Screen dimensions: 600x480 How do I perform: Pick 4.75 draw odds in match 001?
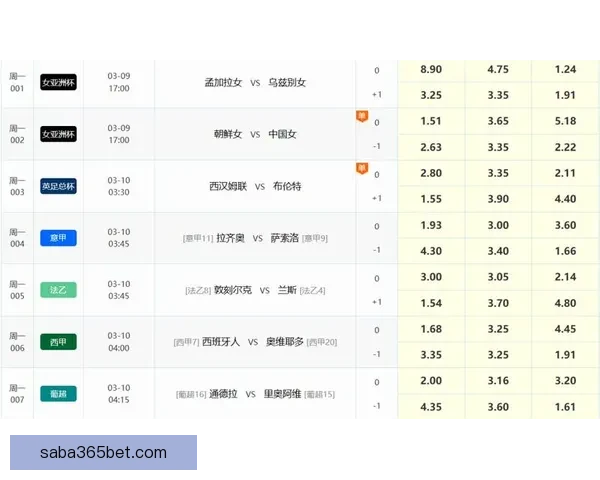(x=498, y=69)
